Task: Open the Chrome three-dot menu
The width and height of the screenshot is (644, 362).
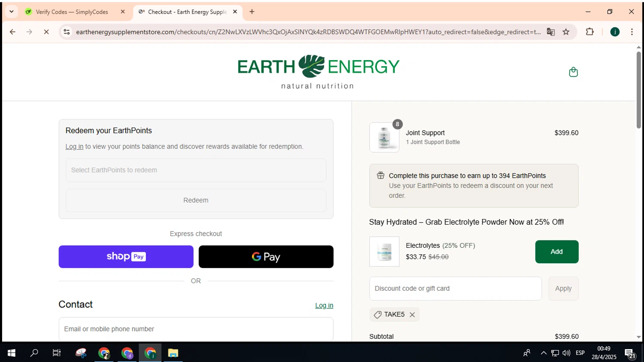Action: (632, 32)
